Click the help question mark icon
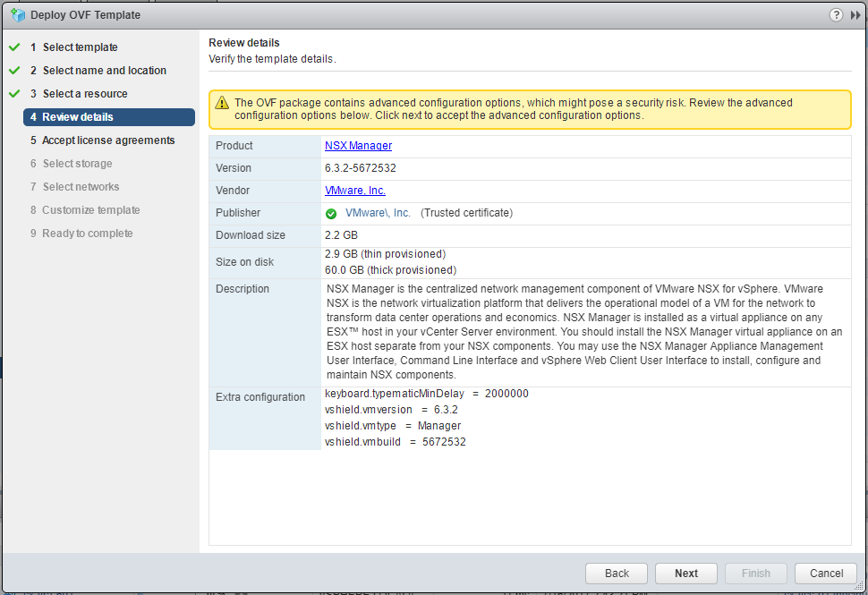The image size is (868, 595). (x=836, y=15)
